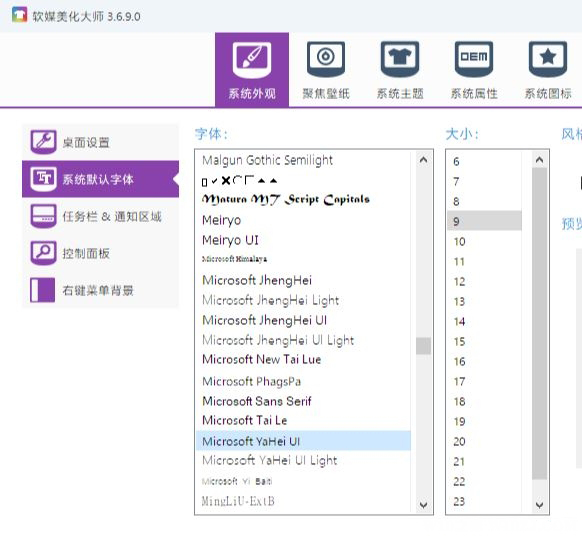This screenshot has height=536, width=582.
Task: Font list scroll down arrow
Action: pos(423,504)
